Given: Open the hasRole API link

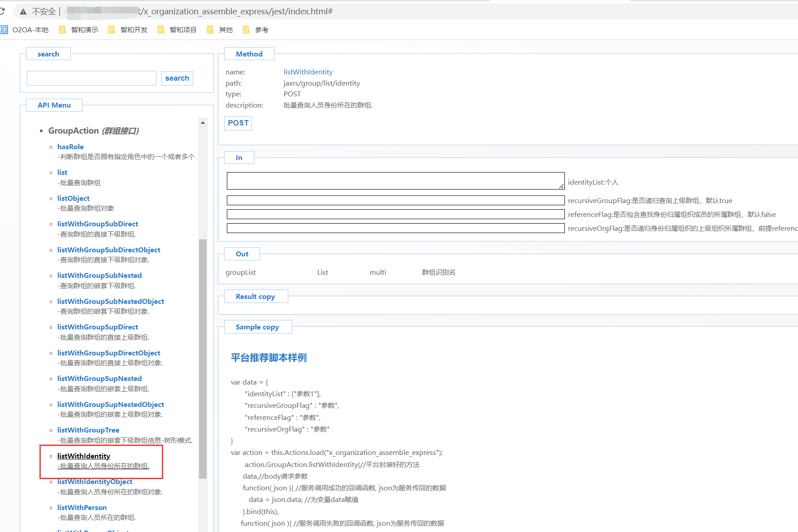Looking at the screenshot, I should click(70, 147).
